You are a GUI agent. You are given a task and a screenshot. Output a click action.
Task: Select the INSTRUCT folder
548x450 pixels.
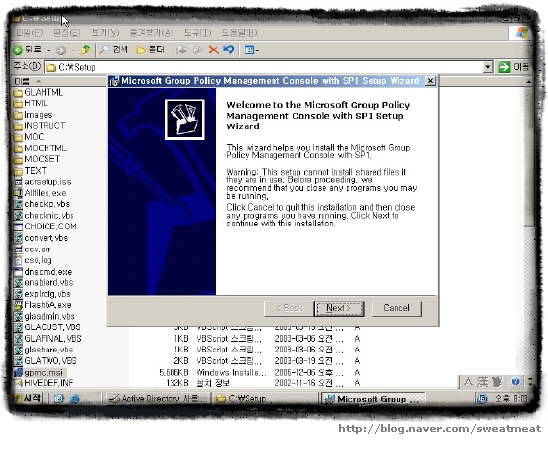pyautogui.click(x=39, y=126)
